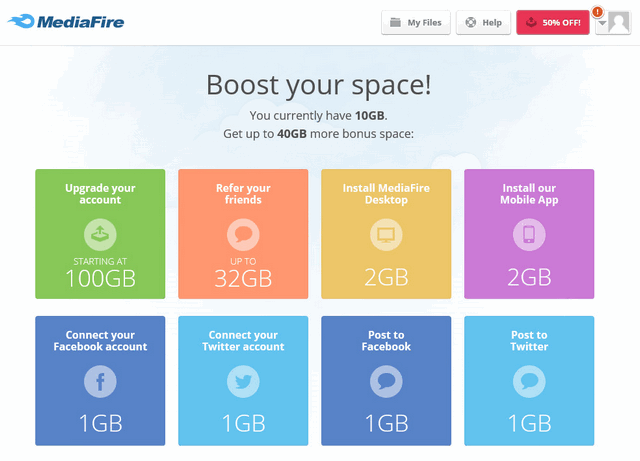Viewport: 640px width, 461px height.
Task: Open the account dropdown arrow
Action: 602,24
